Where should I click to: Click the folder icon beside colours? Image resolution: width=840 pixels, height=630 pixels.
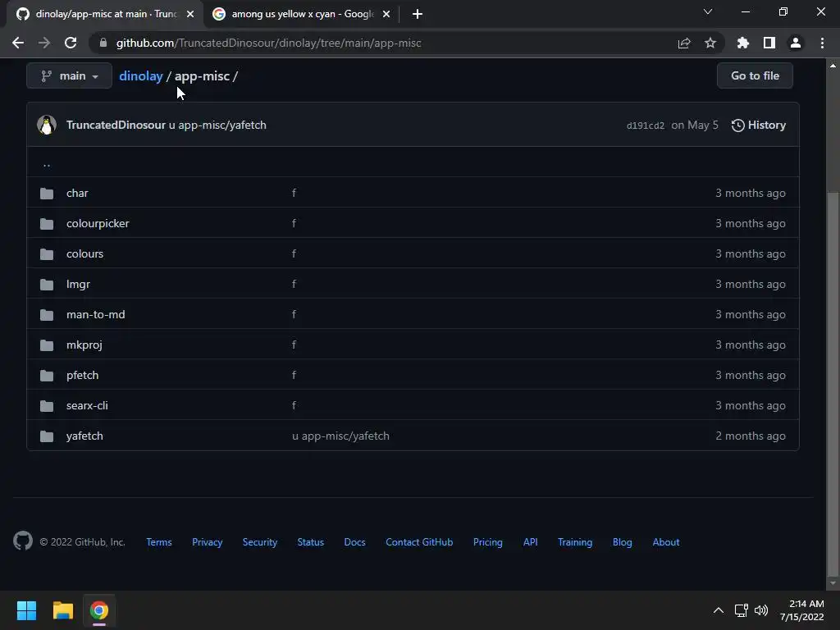pos(47,254)
